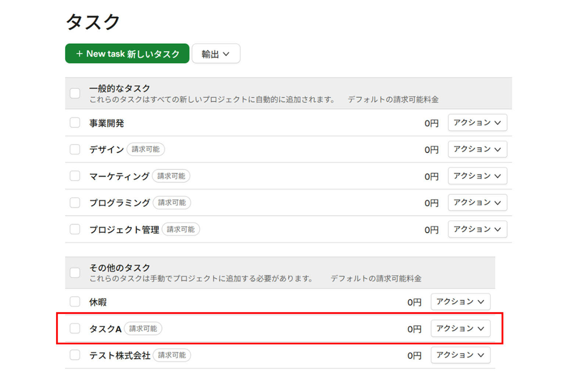
Task: Show アクション options for プログラミング
Action: tap(477, 202)
